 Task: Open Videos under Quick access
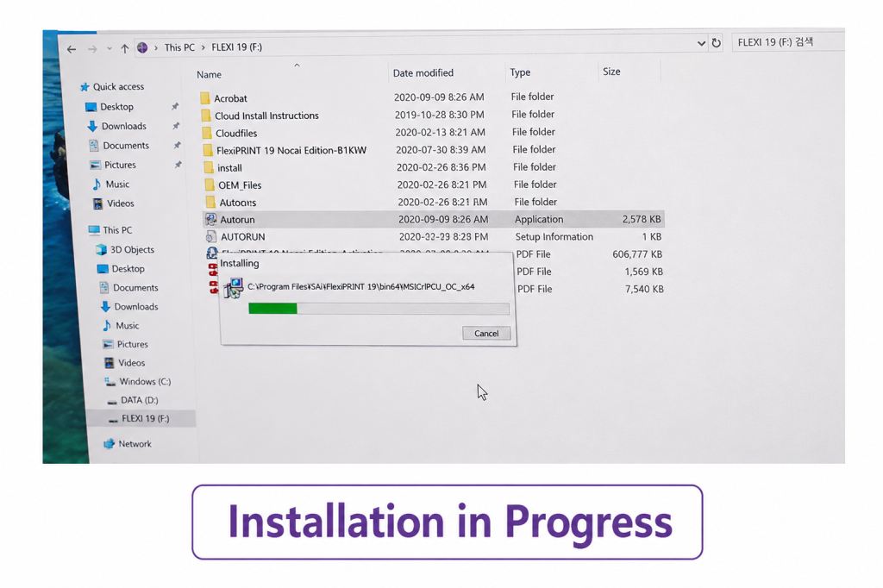click(x=114, y=203)
